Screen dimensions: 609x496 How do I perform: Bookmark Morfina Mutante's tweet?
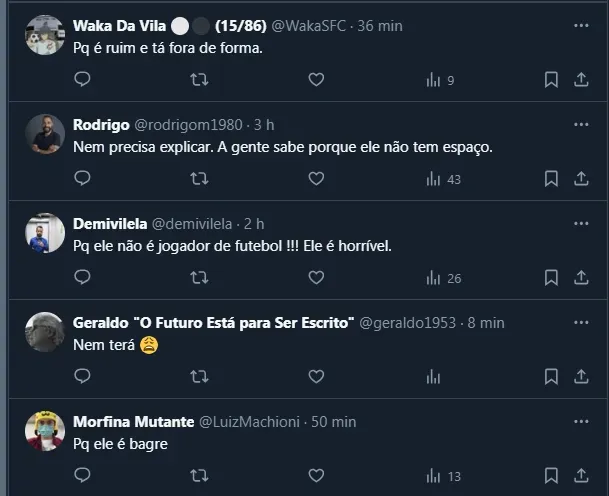tap(551, 476)
